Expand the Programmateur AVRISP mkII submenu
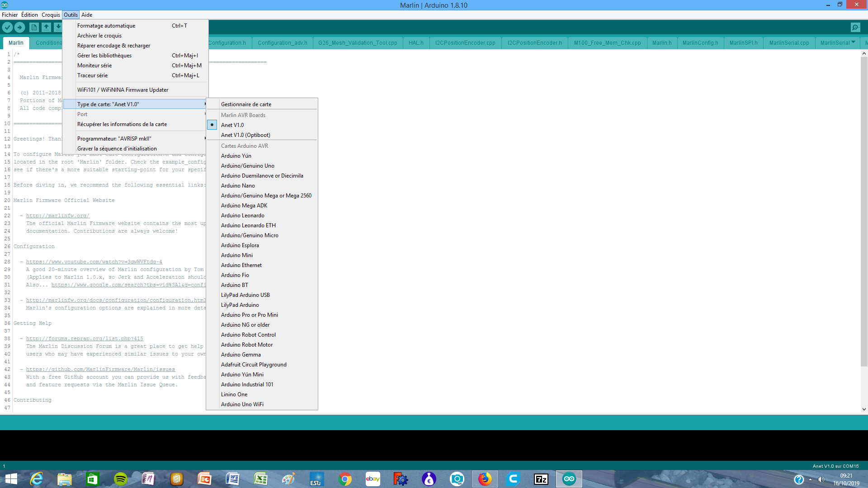 [x=136, y=139]
